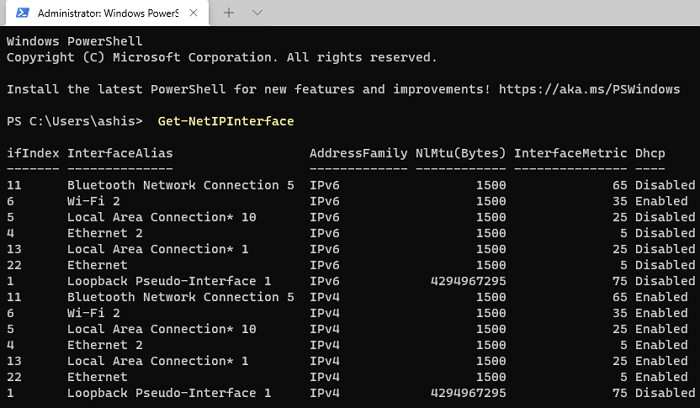
Task: Click Local Area Connection* 10 IPv6 entry
Action: pyautogui.click(x=162, y=217)
